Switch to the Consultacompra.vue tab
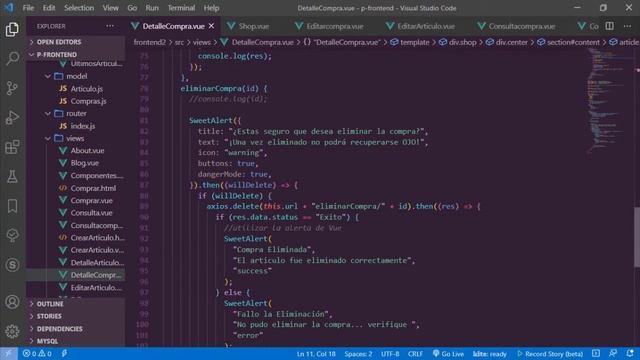This screenshot has width=640, height=360. (522, 26)
